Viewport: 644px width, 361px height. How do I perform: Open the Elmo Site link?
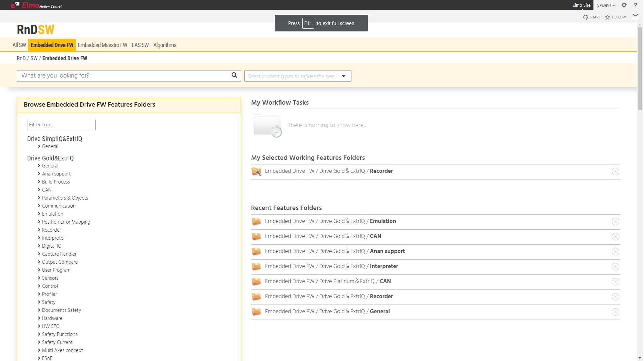pos(581,5)
